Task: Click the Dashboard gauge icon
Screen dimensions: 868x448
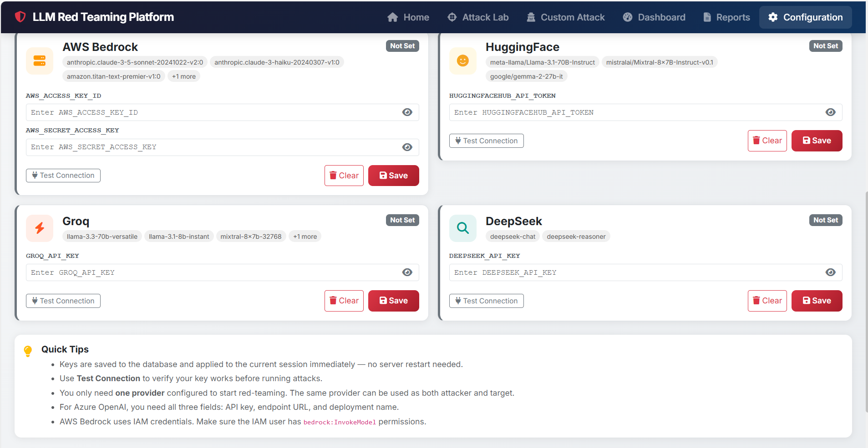Action: tap(628, 17)
